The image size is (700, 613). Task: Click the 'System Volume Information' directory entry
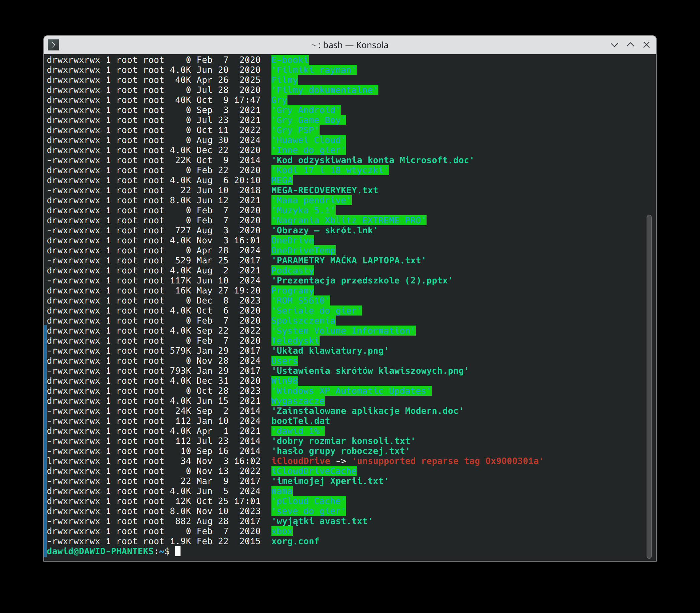pyautogui.click(x=343, y=331)
